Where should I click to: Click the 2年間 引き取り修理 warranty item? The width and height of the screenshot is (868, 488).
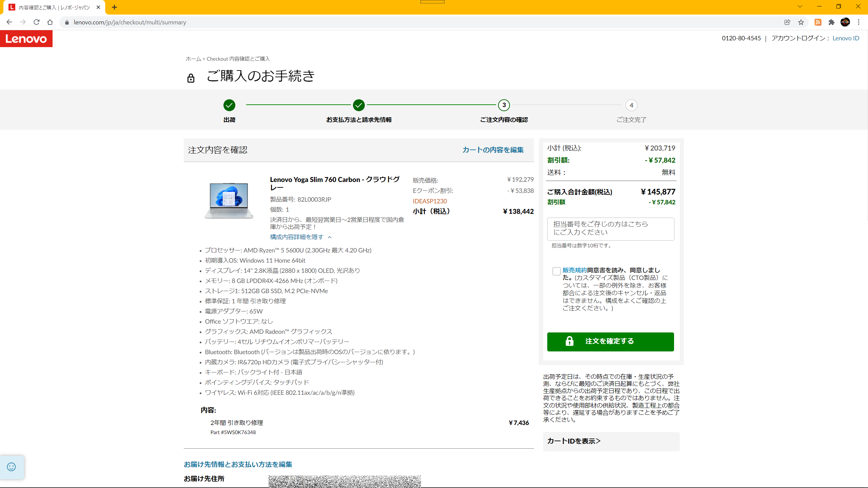[237, 423]
